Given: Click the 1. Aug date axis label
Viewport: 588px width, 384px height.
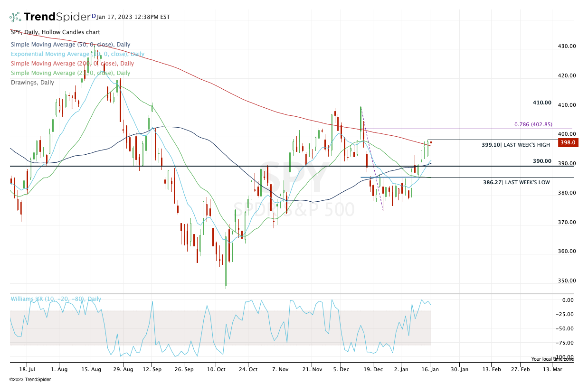Looking at the screenshot, I should click(x=59, y=369).
